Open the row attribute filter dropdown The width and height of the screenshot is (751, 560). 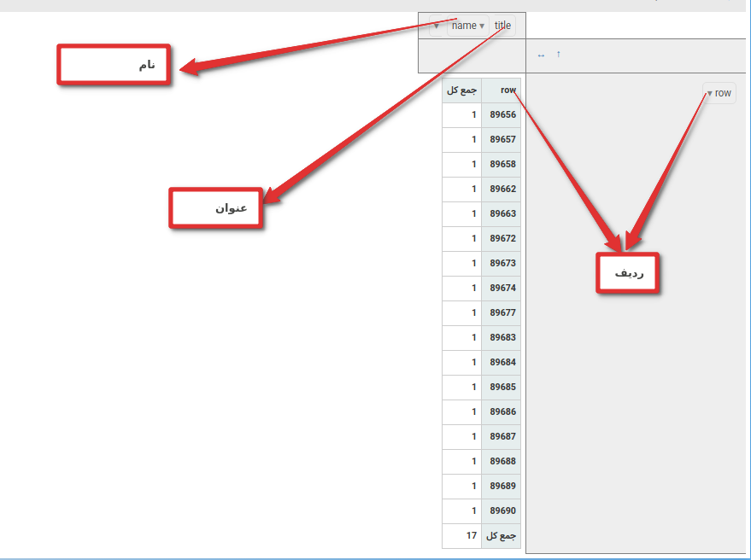click(710, 93)
